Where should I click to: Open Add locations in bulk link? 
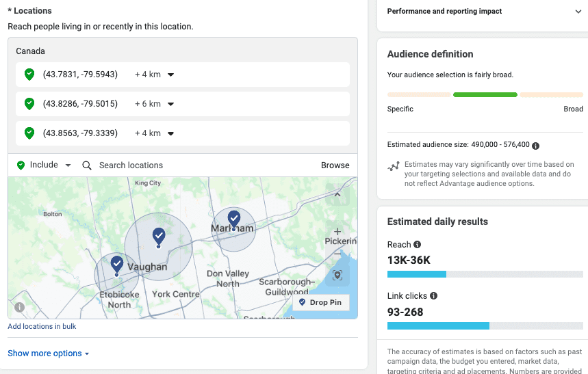pyautogui.click(x=42, y=326)
